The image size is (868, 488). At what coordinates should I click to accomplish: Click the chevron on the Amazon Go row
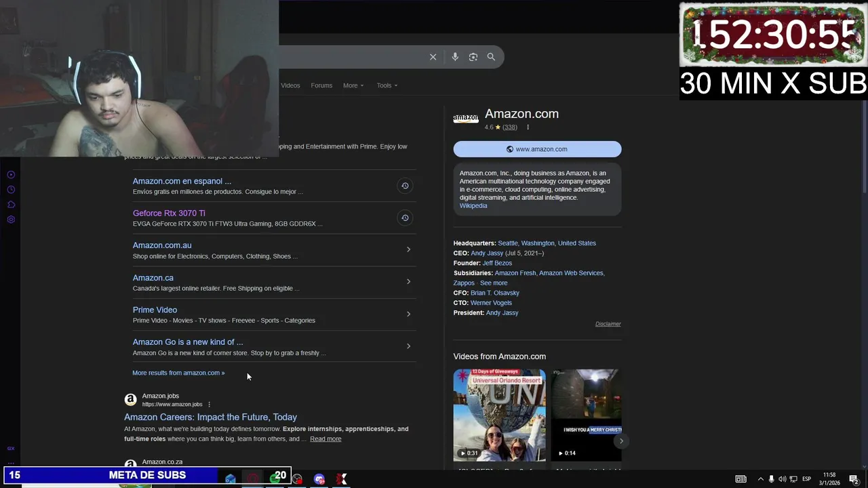(x=408, y=346)
